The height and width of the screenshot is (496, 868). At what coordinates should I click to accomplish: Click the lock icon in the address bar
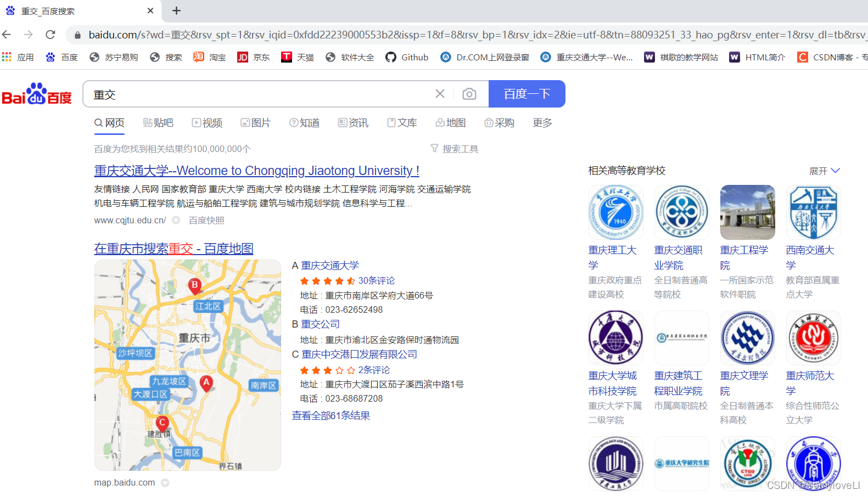[x=77, y=35]
